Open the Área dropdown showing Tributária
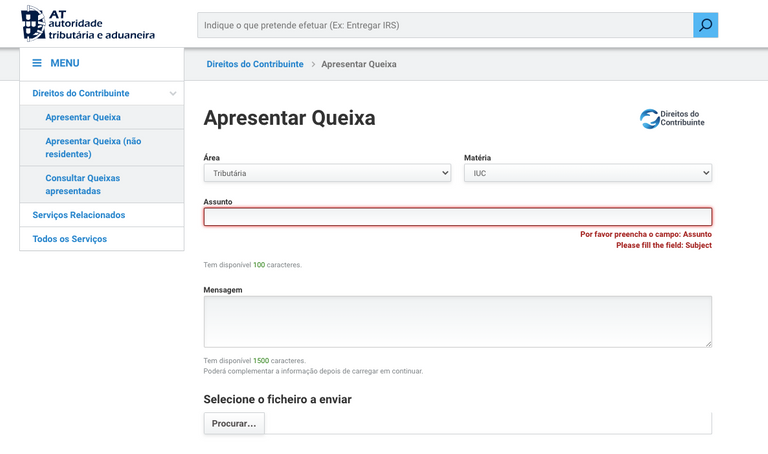 click(x=327, y=173)
